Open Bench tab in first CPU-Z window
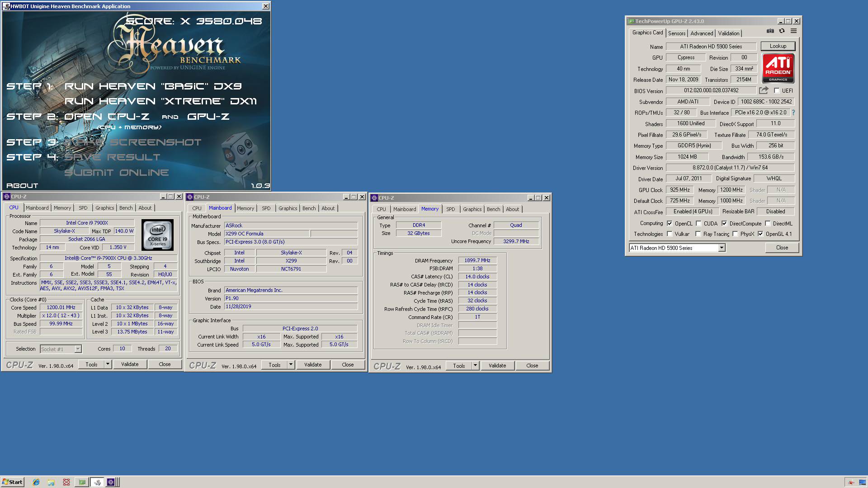The image size is (868, 488). (x=126, y=208)
